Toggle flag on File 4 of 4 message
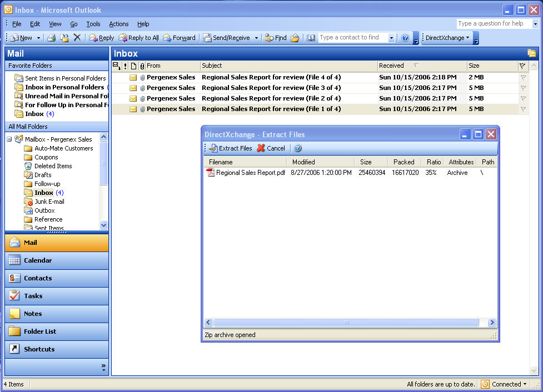543x392 pixels. (523, 78)
